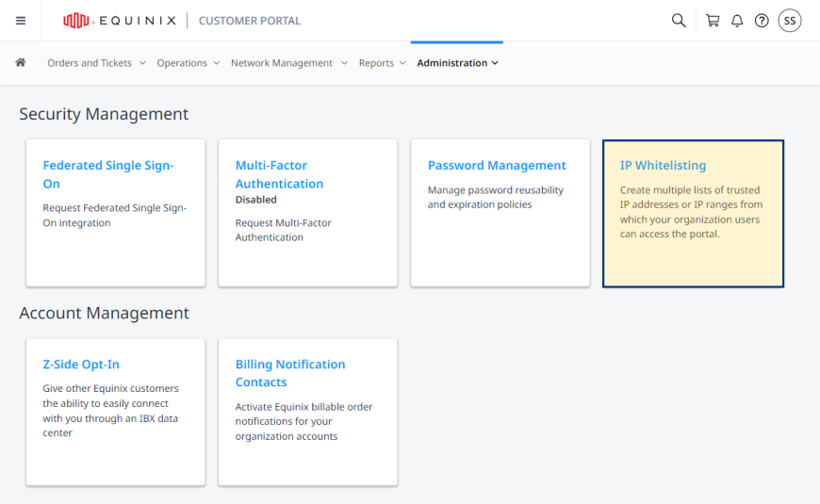Open Federated Single Sign-On link
The image size is (820, 504).
(108, 174)
